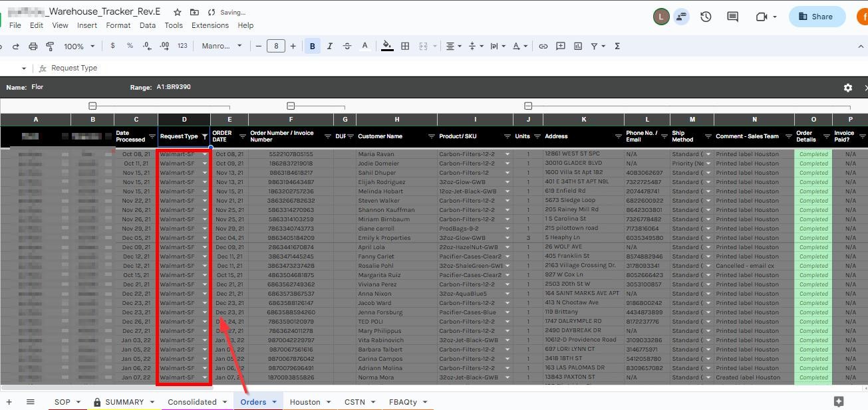Open the font family dropdown
The image size is (868, 410).
[x=222, y=47]
